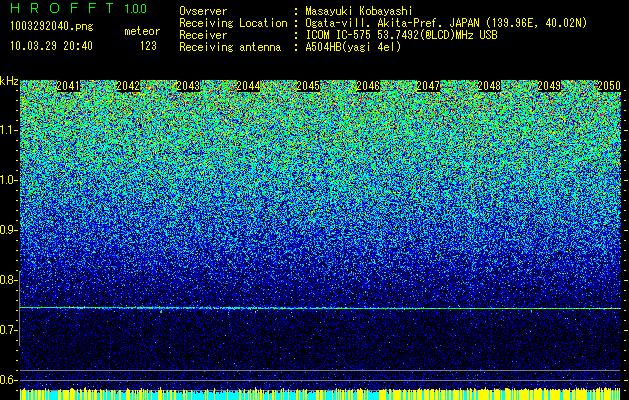The image size is (629, 400).
Task: Click the 0.7 kHz axis label
Action: [x=8, y=330]
